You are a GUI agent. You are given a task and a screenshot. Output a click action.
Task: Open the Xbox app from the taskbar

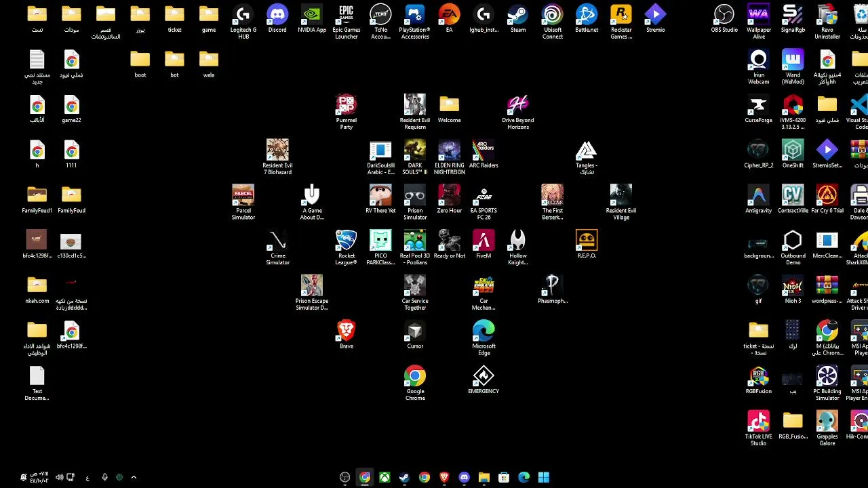click(384, 477)
